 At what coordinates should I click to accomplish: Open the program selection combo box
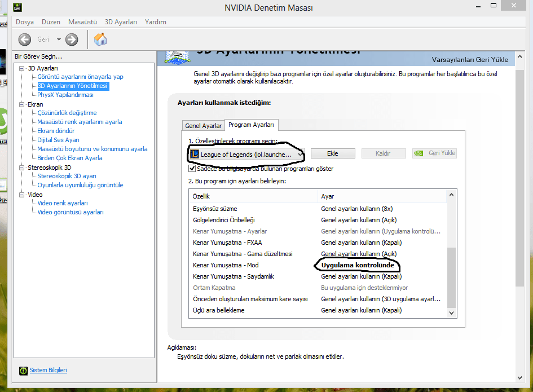click(x=246, y=155)
